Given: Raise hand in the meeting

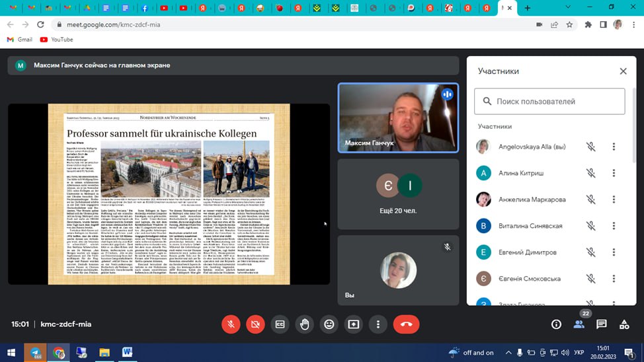Looking at the screenshot, I should coord(304,324).
